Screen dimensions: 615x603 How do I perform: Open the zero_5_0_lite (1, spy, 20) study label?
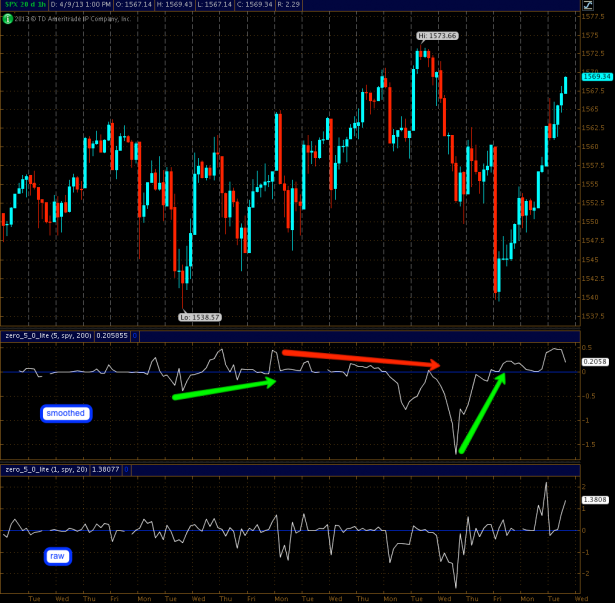(x=46, y=470)
